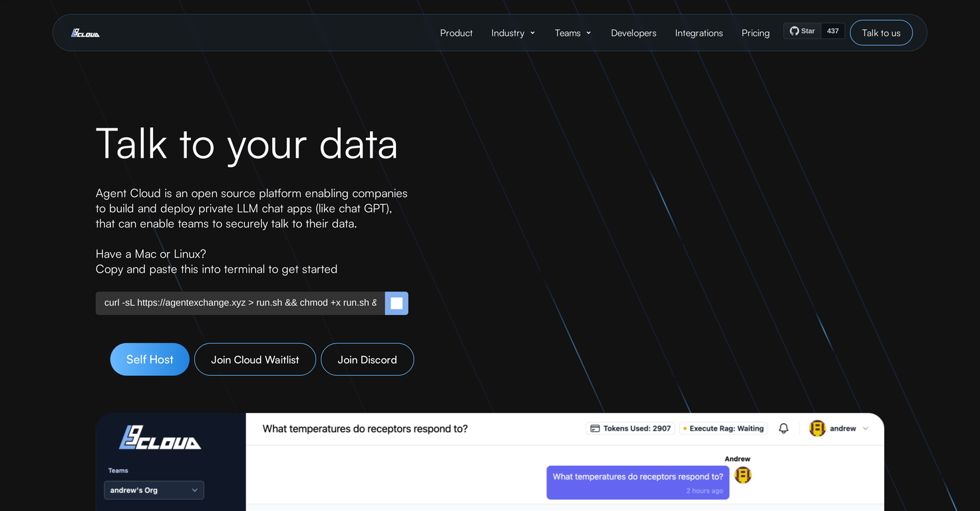980x511 pixels.
Task: Click '2 hours ago' timestamp
Action: point(705,490)
